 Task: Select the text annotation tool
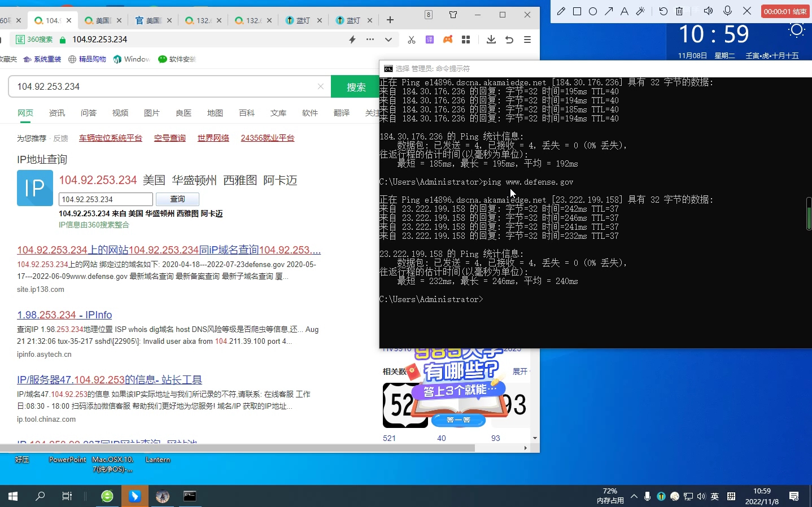[x=625, y=11]
